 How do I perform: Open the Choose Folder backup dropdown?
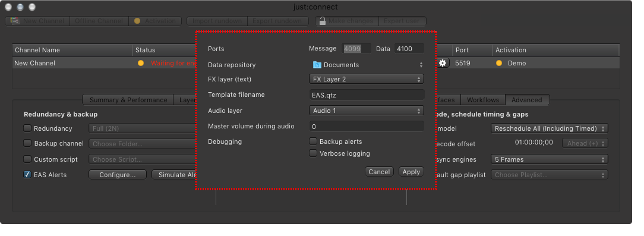coord(142,144)
